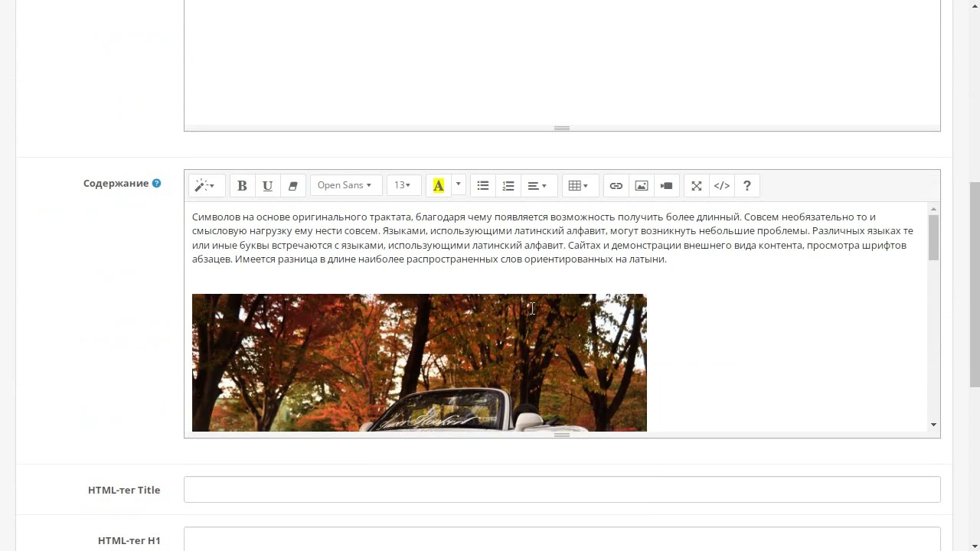Insert an ordered numbered list

pos(508,185)
